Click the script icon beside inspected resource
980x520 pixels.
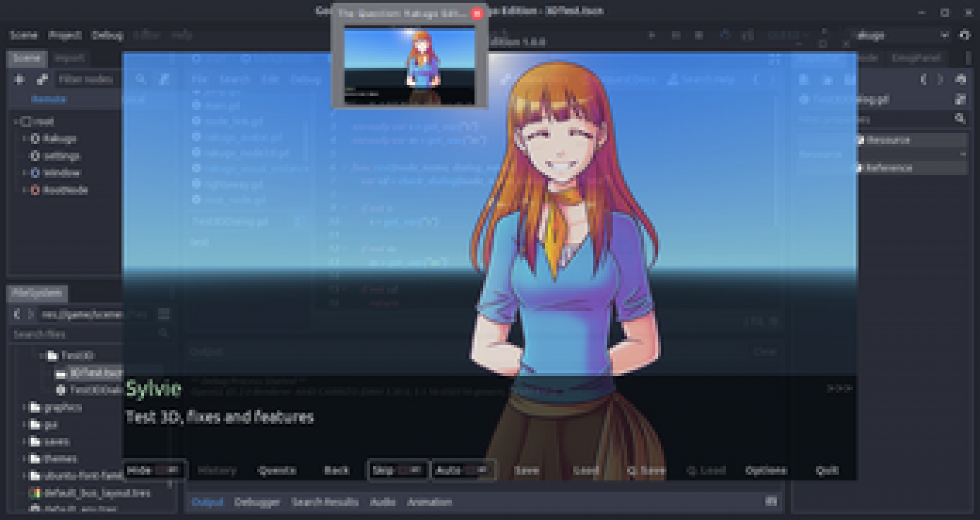pyautogui.click(x=959, y=100)
